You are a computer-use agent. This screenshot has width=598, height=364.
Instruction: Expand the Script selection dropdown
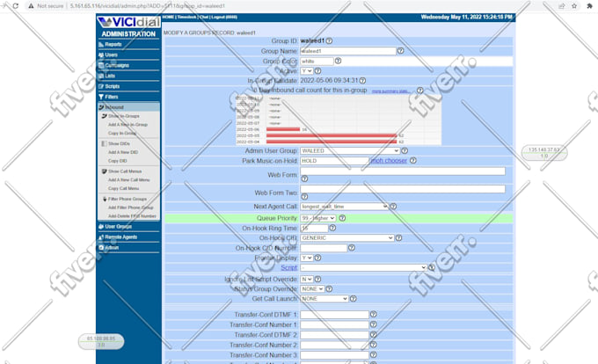[363, 268]
